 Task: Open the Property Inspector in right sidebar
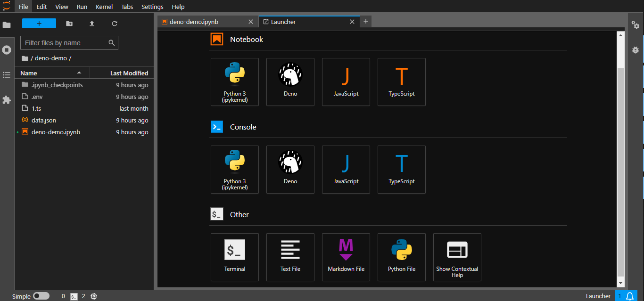point(636,25)
